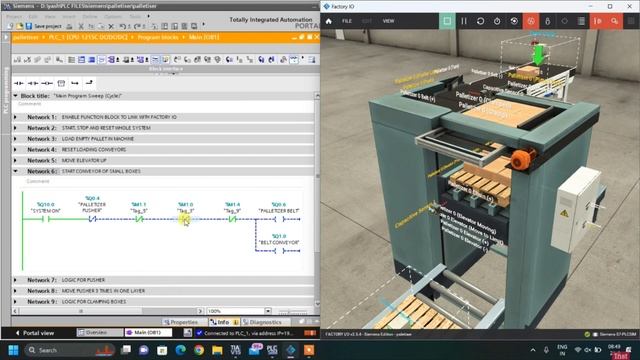Open the Properties tab in TIA inspector
Screen dimensions: 640x360
point(180,322)
